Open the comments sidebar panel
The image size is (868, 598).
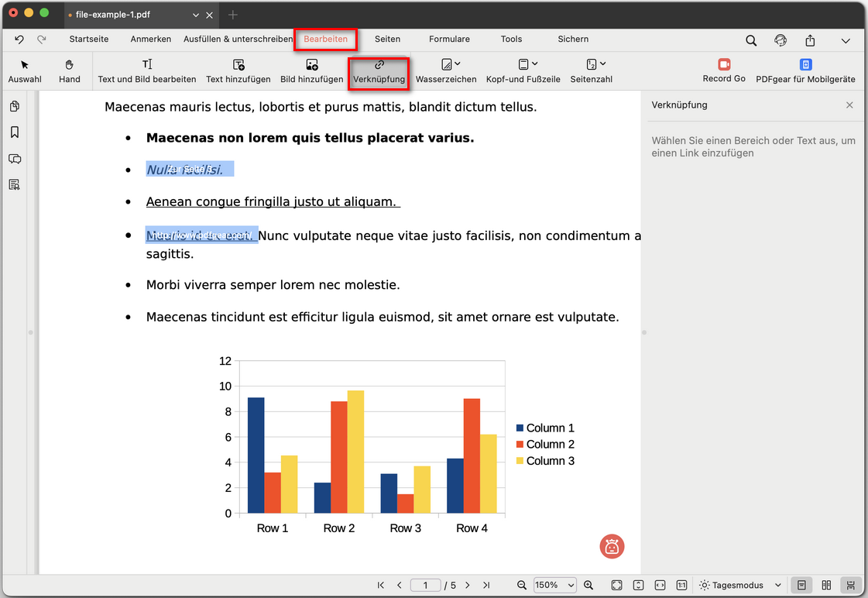(x=15, y=159)
